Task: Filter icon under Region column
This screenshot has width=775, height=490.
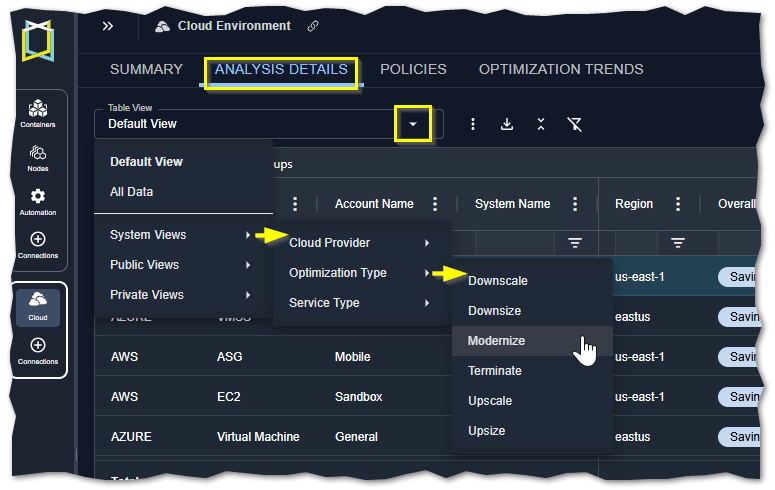Action: (678, 243)
